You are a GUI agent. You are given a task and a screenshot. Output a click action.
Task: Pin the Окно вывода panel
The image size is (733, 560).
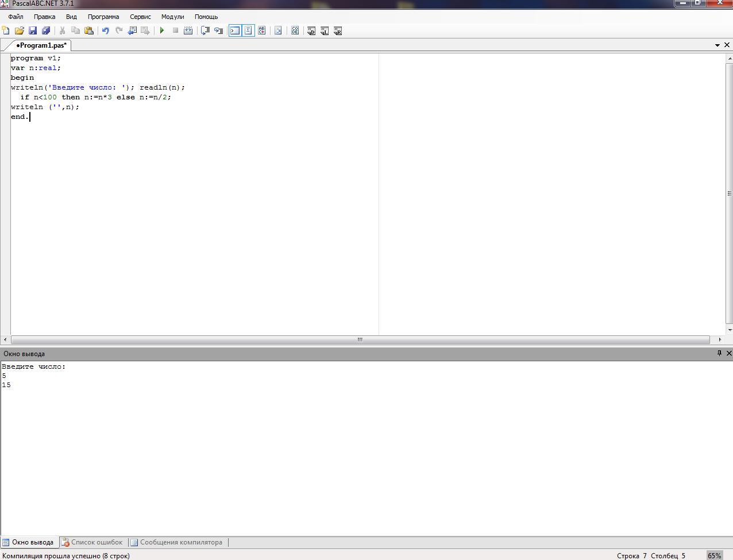point(719,353)
